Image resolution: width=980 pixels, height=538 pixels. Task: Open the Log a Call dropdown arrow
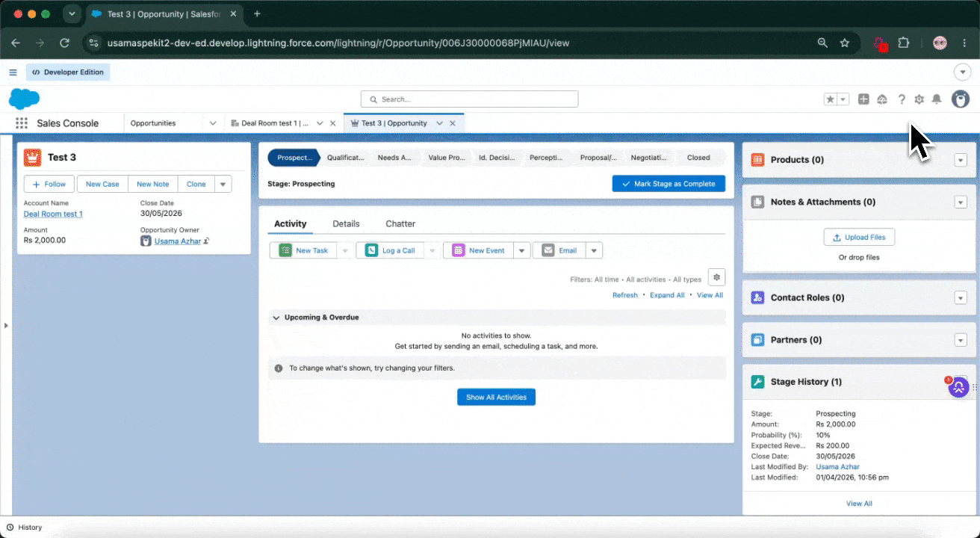pos(432,250)
